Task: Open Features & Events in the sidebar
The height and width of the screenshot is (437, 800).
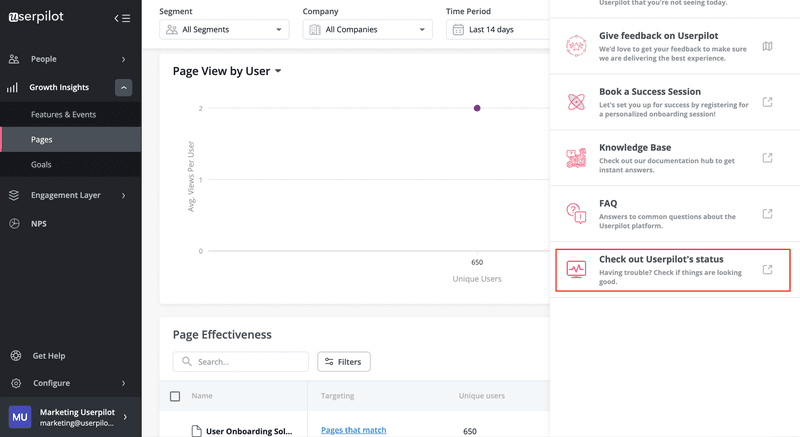Action: click(x=71, y=115)
